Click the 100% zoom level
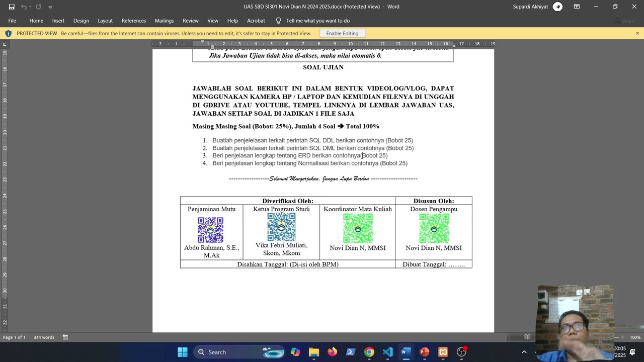The height and width of the screenshot is (362, 644). 635,337
